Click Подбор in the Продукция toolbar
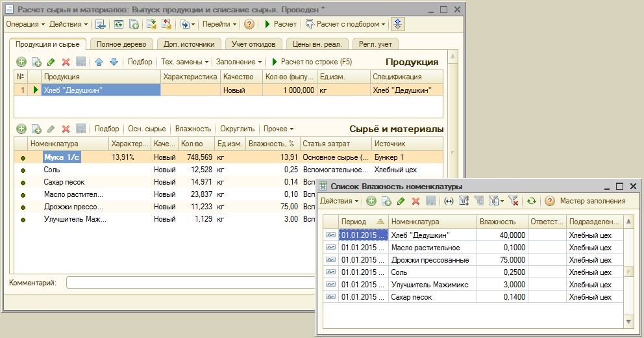 click(140, 62)
